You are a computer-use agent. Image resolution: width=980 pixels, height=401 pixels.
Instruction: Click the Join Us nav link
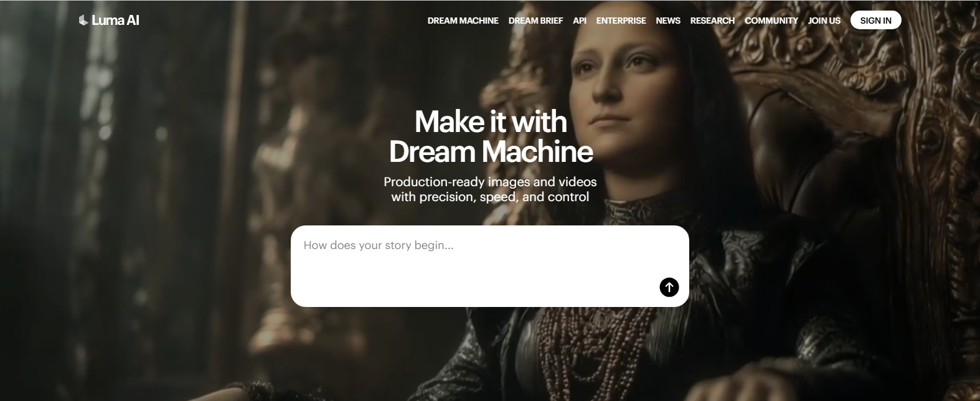coord(824,21)
